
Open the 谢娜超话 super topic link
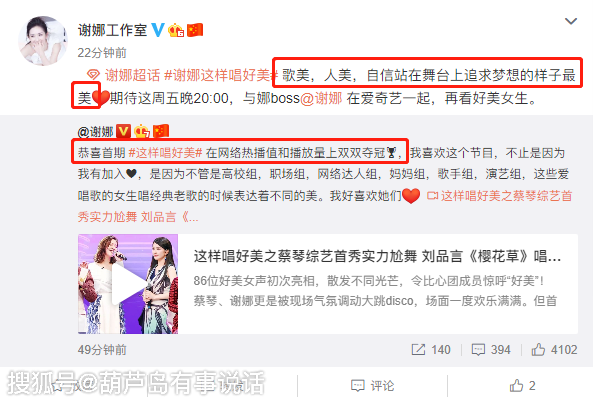point(124,75)
